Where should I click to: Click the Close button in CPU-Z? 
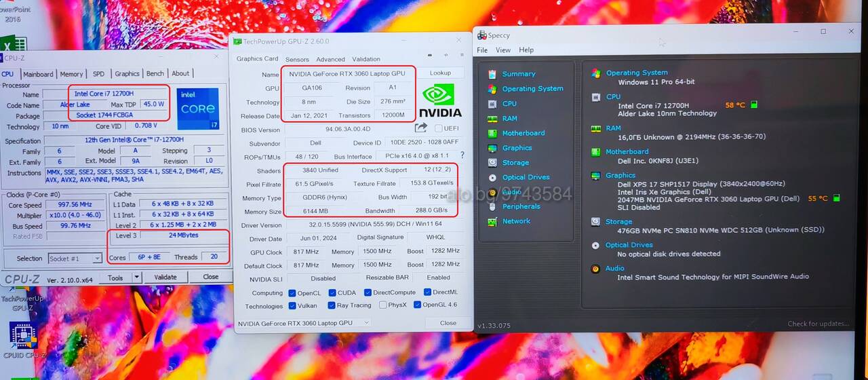(211, 277)
